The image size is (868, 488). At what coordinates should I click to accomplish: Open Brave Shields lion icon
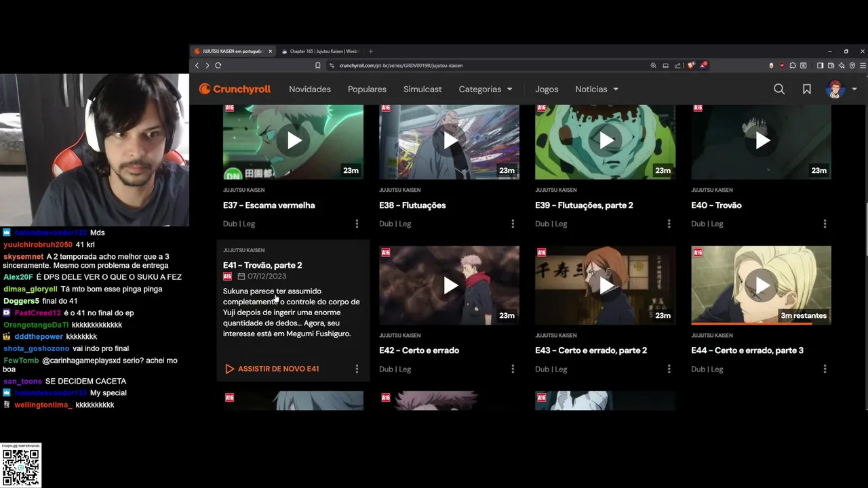point(691,65)
